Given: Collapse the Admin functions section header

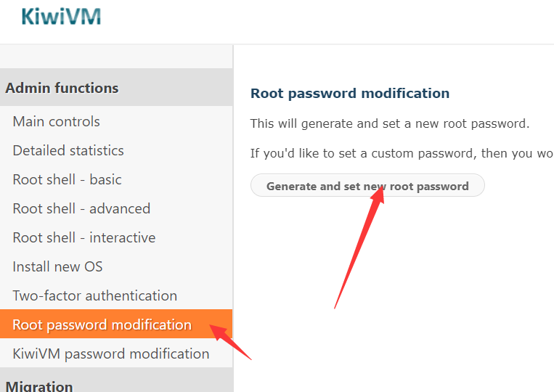Looking at the screenshot, I should tap(62, 88).
